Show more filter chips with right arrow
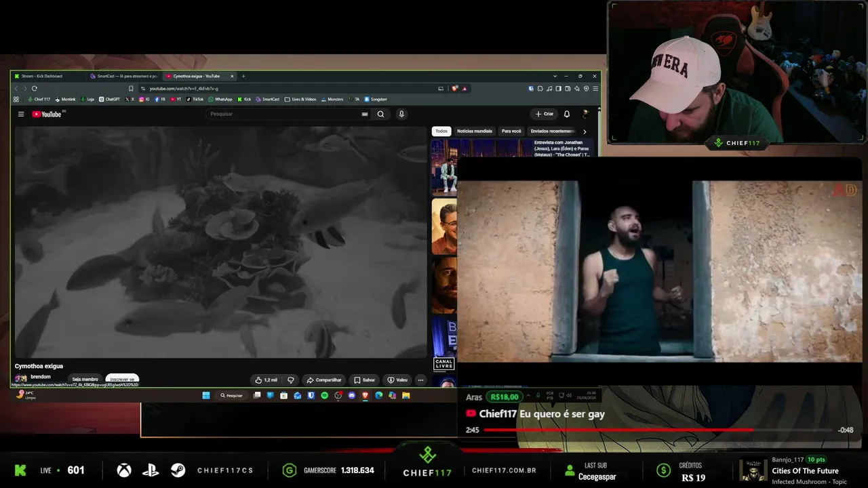The width and height of the screenshot is (868, 488). tap(585, 131)
